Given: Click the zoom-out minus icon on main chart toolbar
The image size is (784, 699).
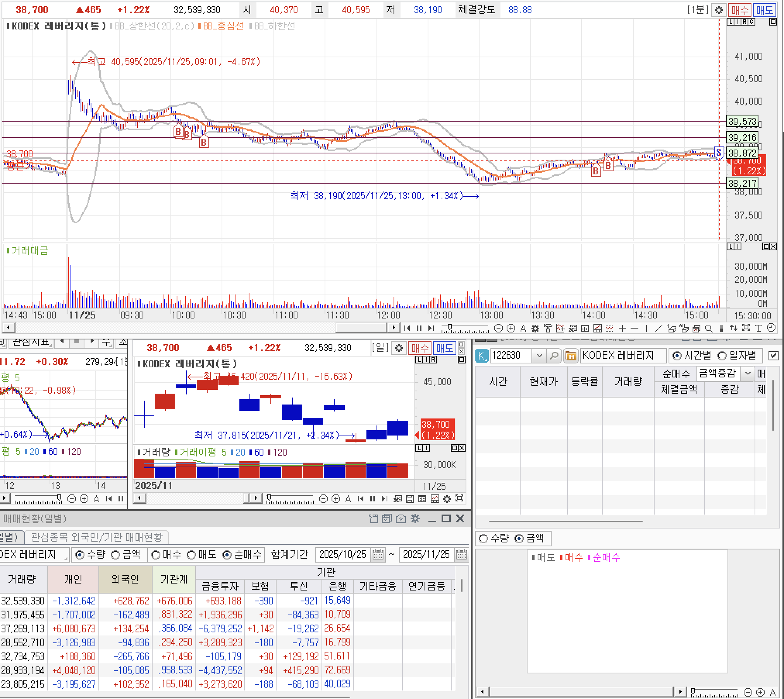Looking at the screenshot, I should point(499,329).
